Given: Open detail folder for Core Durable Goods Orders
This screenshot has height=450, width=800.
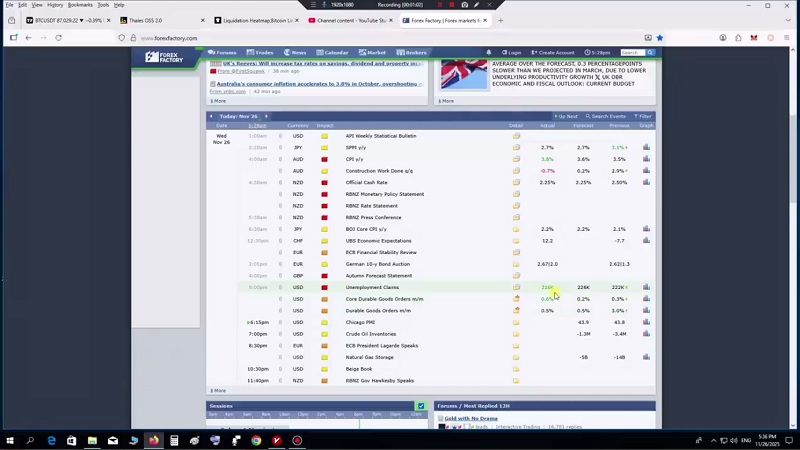Looking at the screenshot, I should [x=516, y=299].
